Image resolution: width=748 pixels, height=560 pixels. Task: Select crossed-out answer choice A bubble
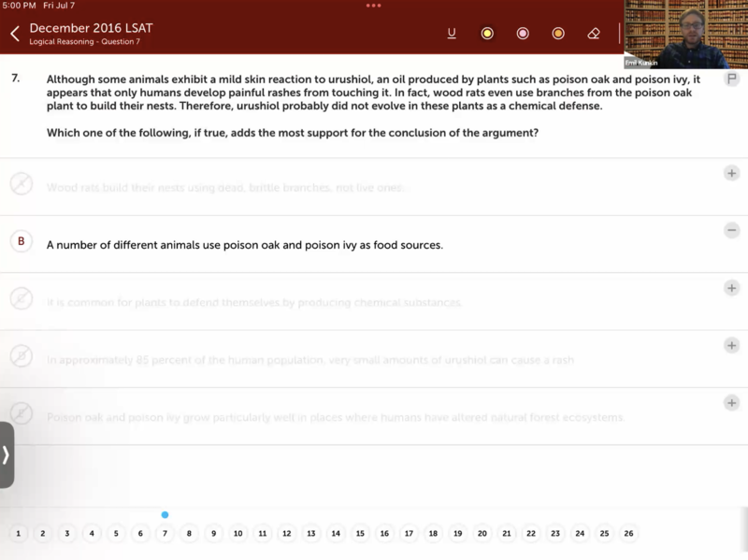tap(22, 183)
